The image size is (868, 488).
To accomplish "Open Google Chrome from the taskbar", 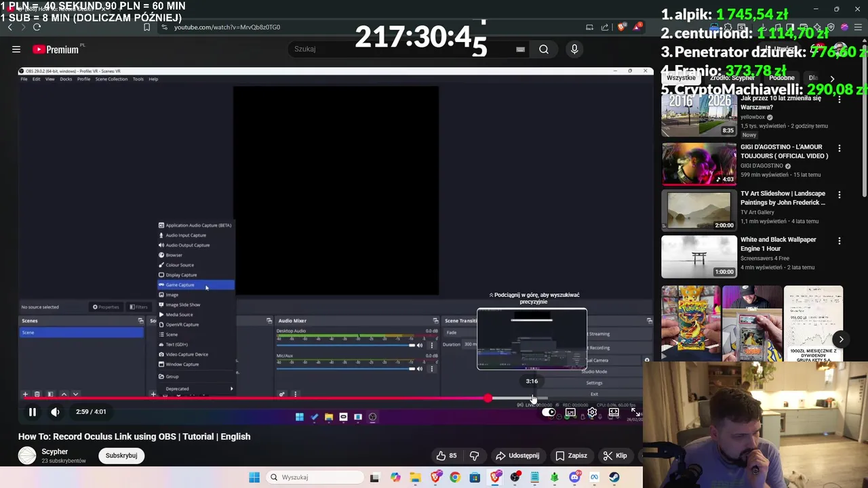I will (x=455, y=477).
